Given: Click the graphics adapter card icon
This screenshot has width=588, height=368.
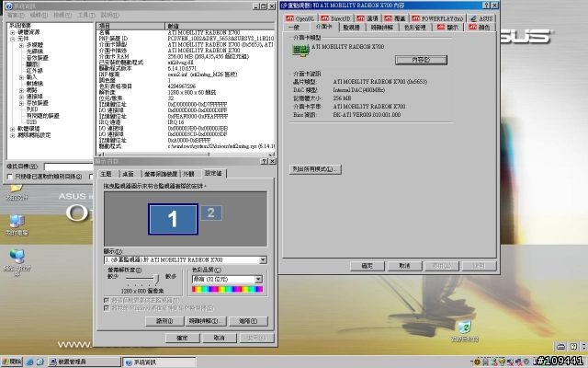Looking at the screenshot, I should point(300,51).
